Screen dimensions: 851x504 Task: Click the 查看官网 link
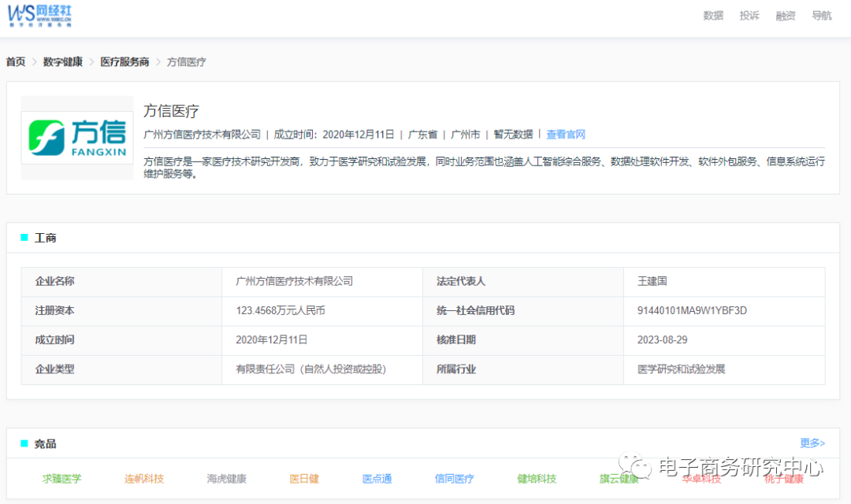[x=567, y=134]
